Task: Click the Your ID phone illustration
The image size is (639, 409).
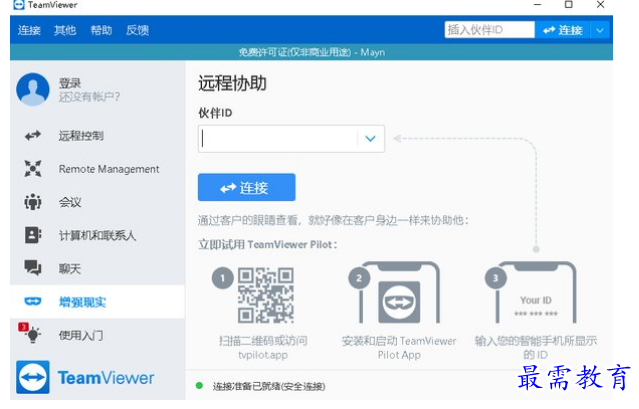Action: 535,293
